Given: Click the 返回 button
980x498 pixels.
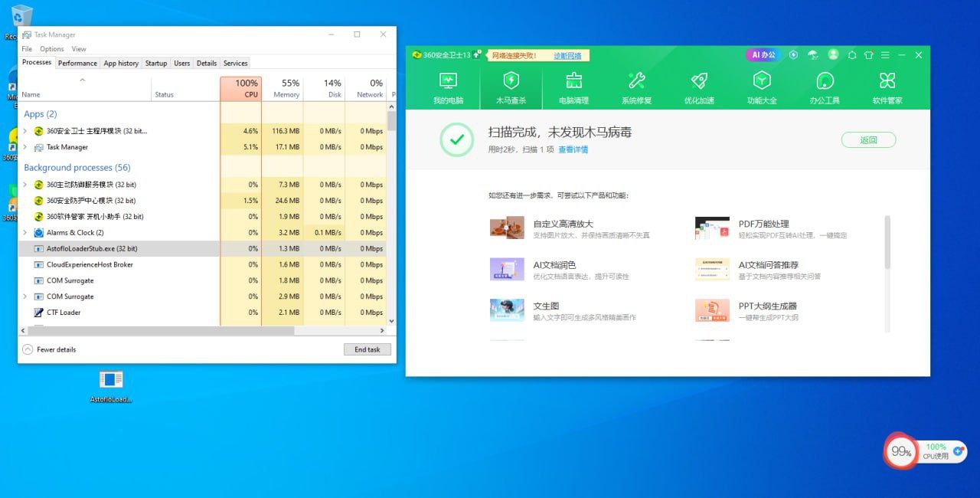Looking at the screenshot, I should tap(868, 139).
